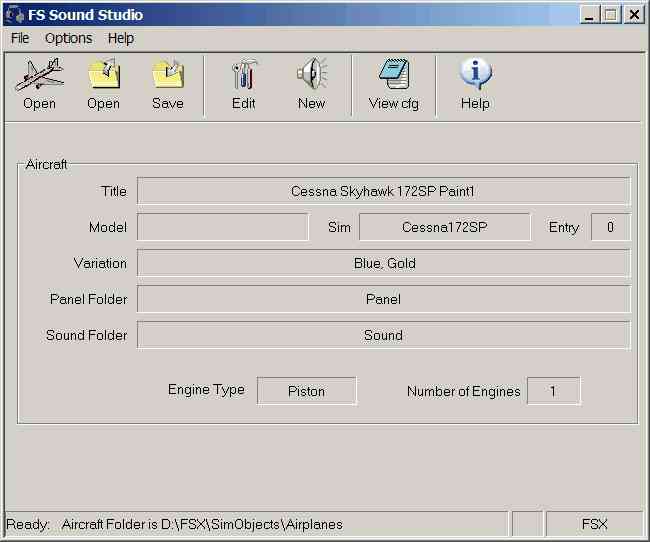Viewport: 650px width, 542px height.
Task: Open the File menu
Action: [x=20, y=38]
